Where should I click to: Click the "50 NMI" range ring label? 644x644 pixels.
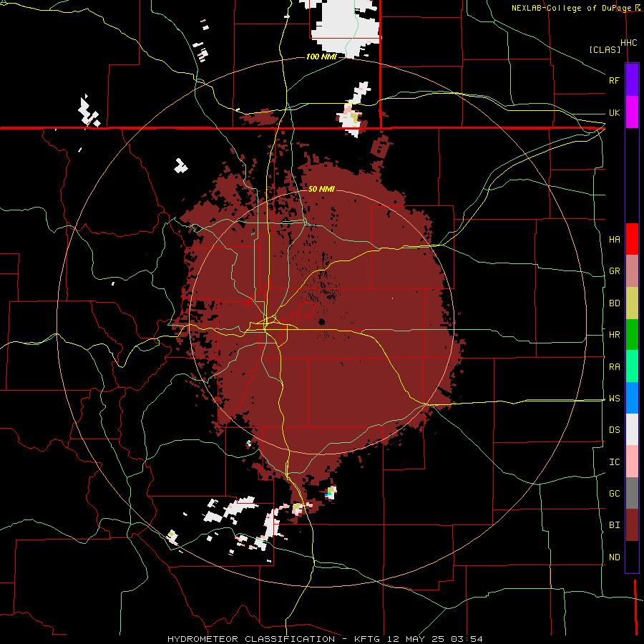click(321, 189)
